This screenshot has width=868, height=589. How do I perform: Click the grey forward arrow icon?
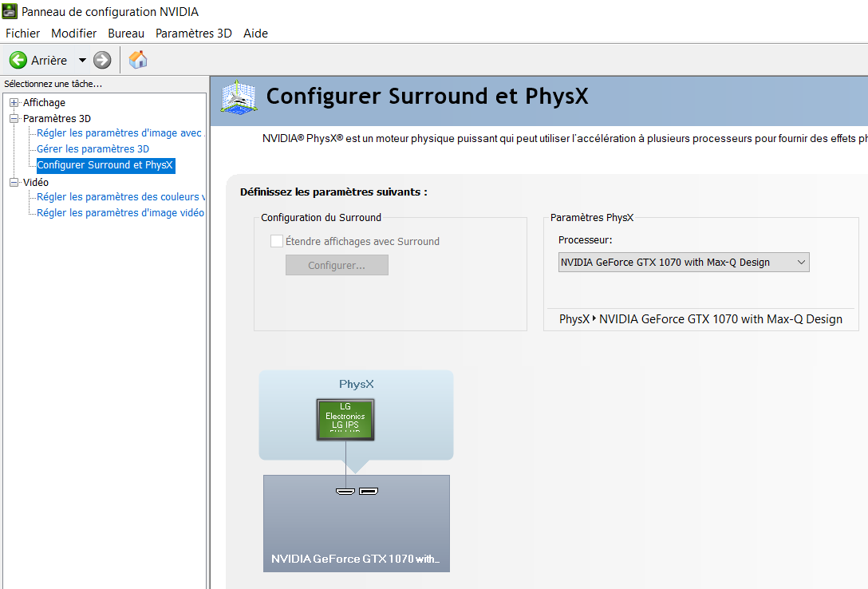pyautogui.click(x=102, y=60)
